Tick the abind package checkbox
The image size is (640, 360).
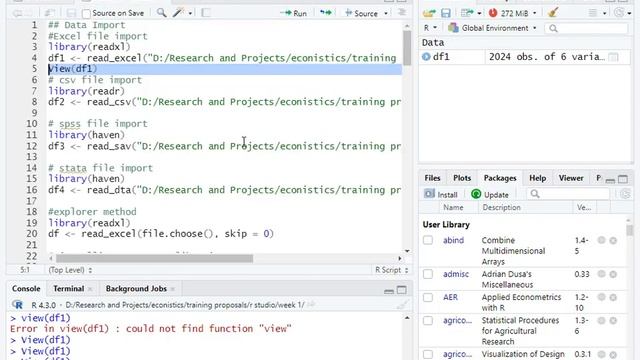point(428,240)
